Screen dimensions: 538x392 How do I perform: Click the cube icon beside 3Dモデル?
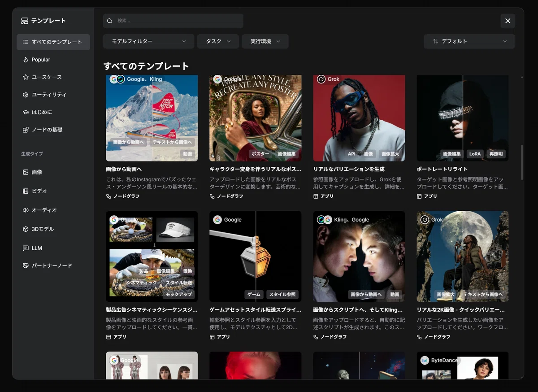pos(26,229)
